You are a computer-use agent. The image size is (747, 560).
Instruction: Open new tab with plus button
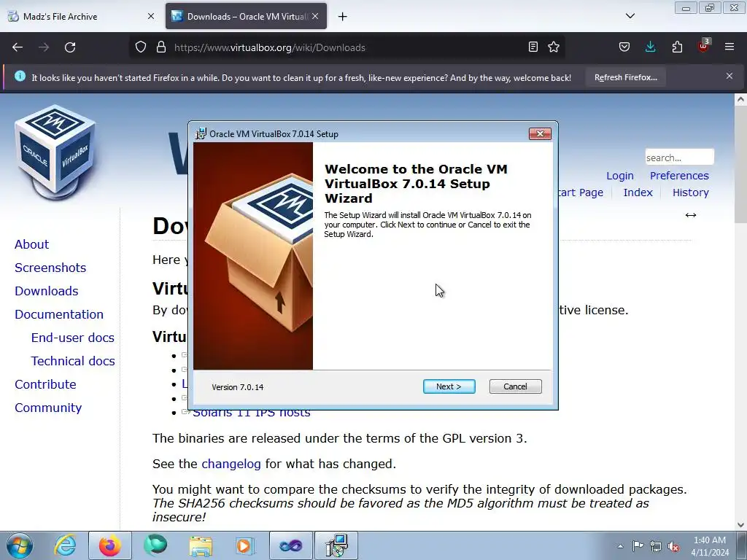[x=342, y=17]
